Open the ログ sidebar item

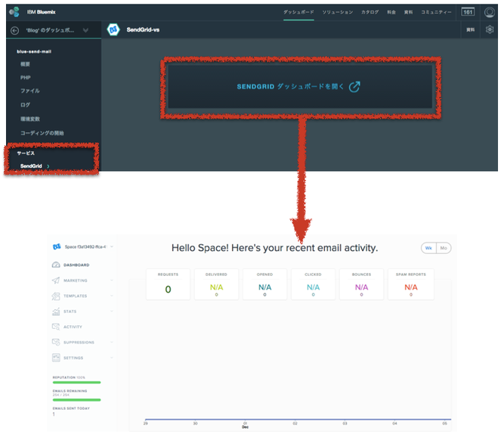26,105
